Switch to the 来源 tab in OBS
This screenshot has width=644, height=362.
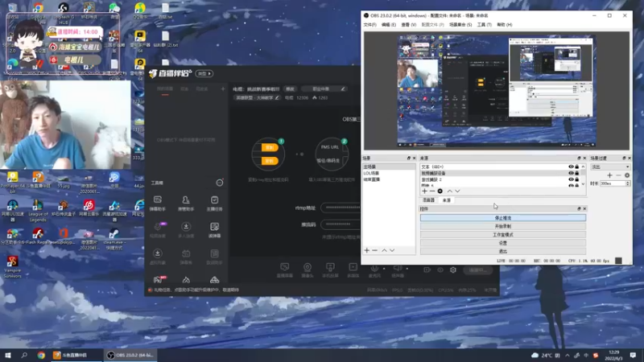[x=447, y=200]
